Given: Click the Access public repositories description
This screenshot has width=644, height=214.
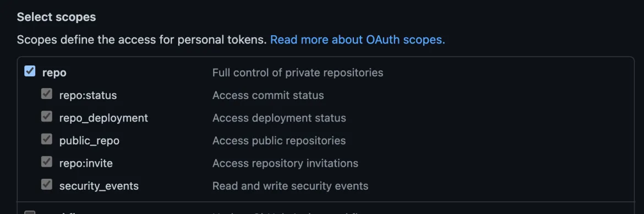Looking at the screenshot, I should [x=279, y=141].
